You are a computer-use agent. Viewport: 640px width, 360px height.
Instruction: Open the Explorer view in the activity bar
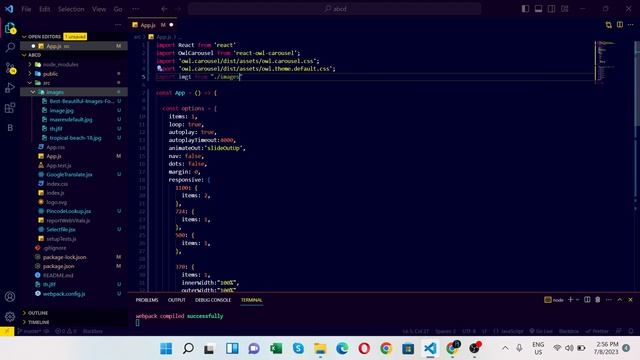pyautogui.click(x=10, y=28)
